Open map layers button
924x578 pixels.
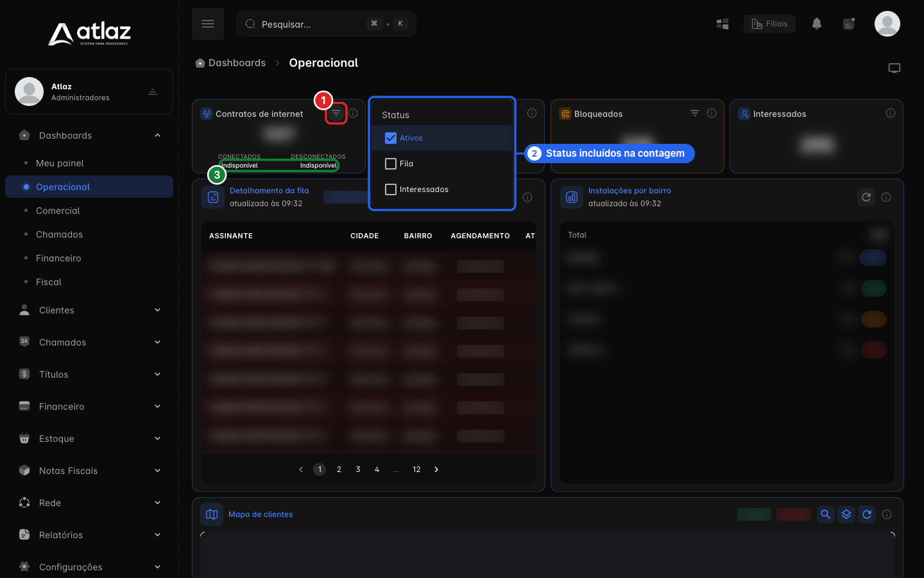[x=846, y=514]
